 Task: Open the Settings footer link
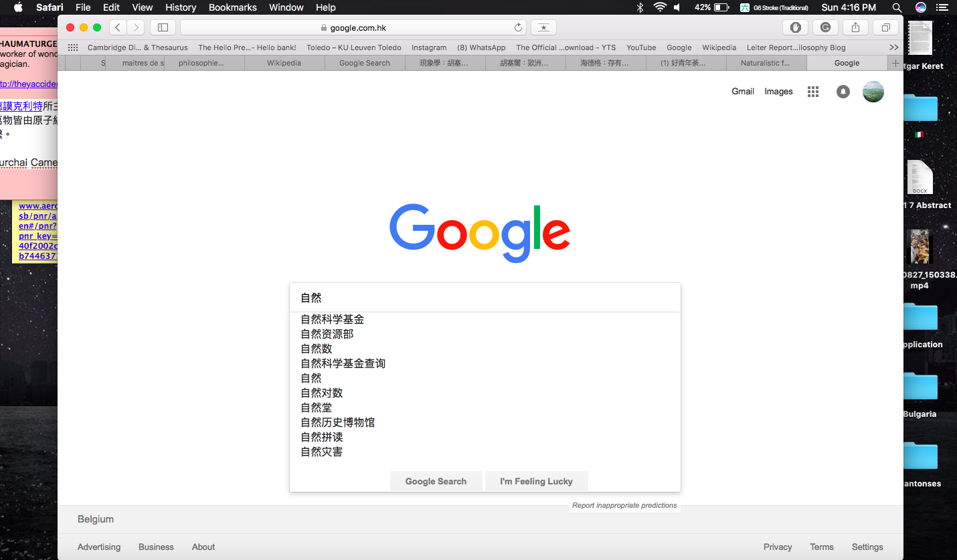coord(867,547)
